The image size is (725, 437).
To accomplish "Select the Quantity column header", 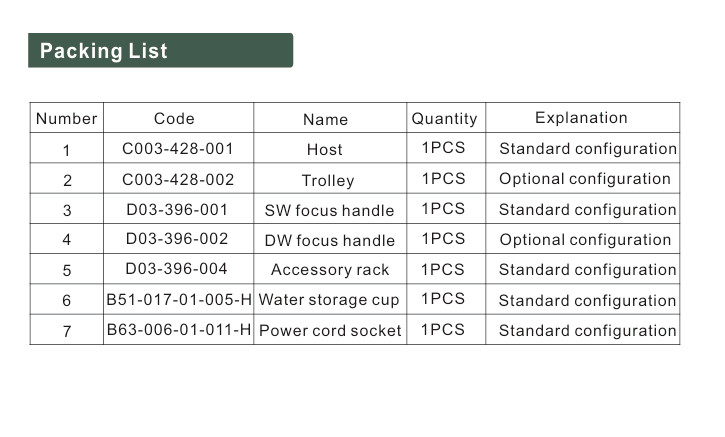I will [x=444, y=119].
